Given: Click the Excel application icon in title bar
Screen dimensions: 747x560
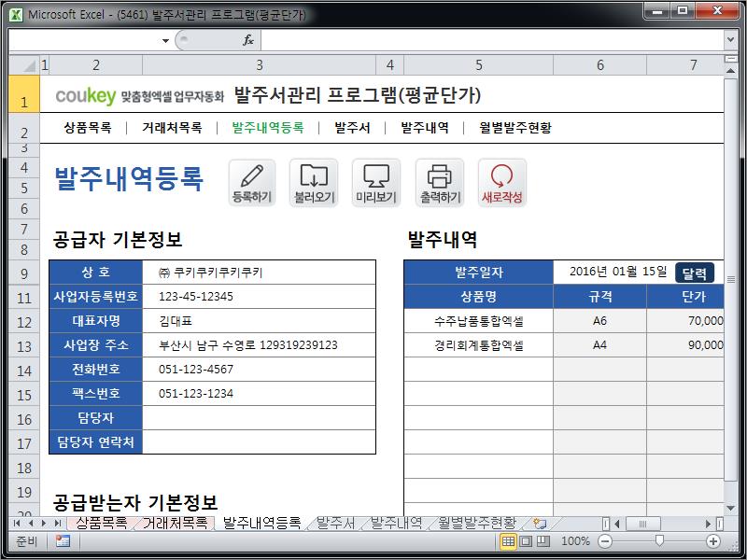Looking at the screenshot, I should click(16, 14).
